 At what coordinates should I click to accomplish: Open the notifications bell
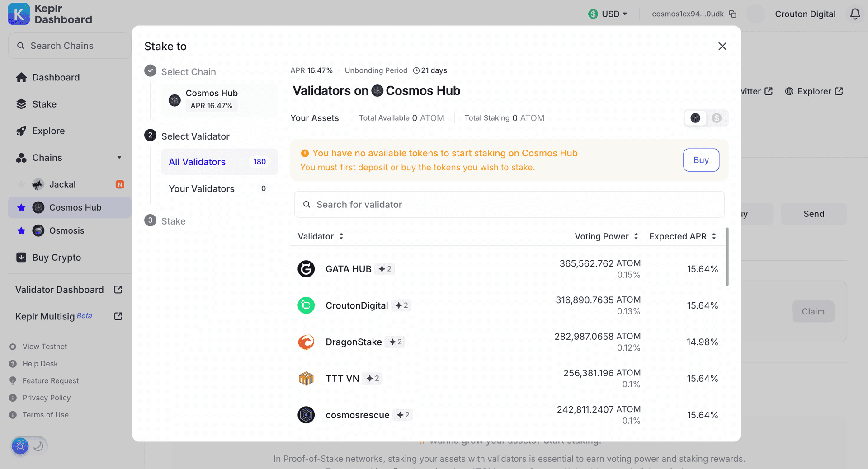855,14
